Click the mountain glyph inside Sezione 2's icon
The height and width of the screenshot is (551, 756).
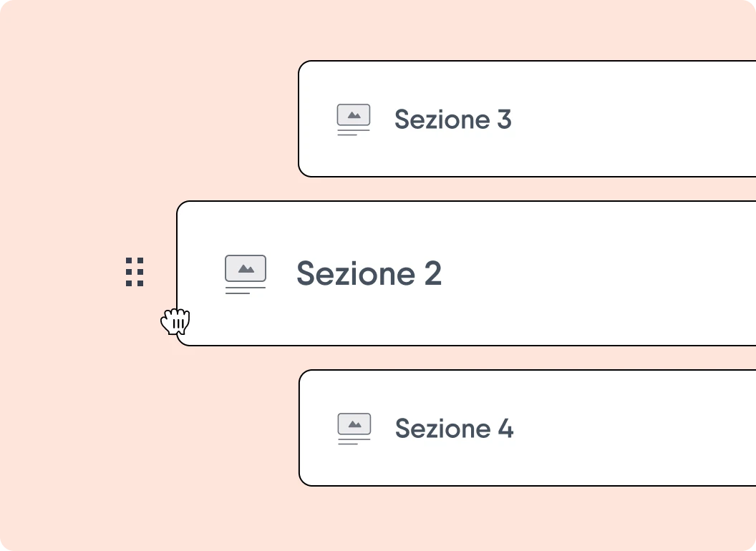coord(246,269)
